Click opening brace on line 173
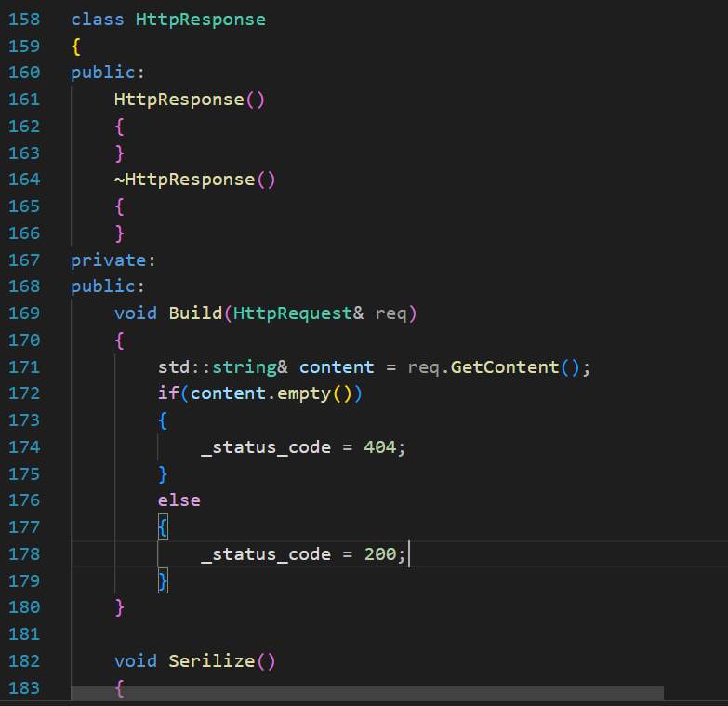728x706 pixels. [x=163, y=420]
